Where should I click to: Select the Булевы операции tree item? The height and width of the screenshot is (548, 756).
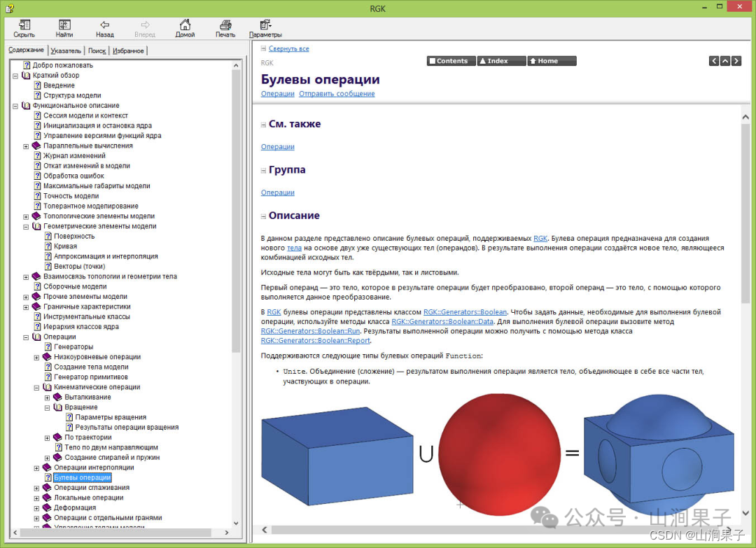83,477
